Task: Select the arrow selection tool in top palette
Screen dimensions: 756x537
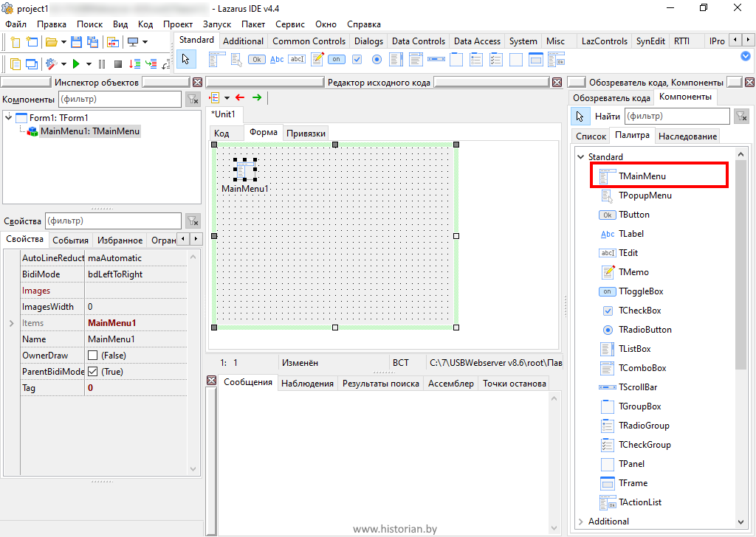Action: click(x=185, y=60)
